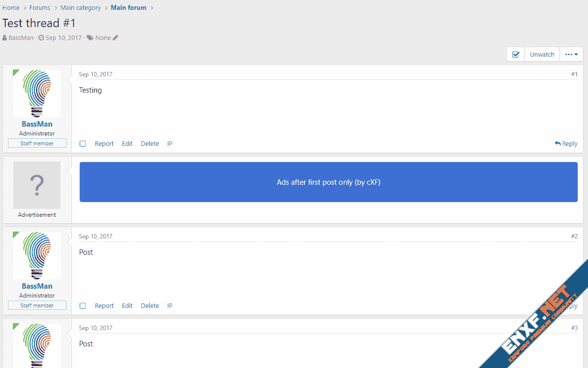Edit post #2
The width and height of the screenshot is (588, 368).
click(x=127, y=306)
